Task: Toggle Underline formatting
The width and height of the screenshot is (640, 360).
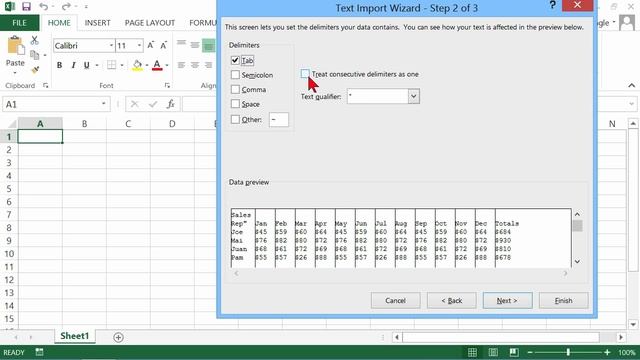Action: (87, 65)
